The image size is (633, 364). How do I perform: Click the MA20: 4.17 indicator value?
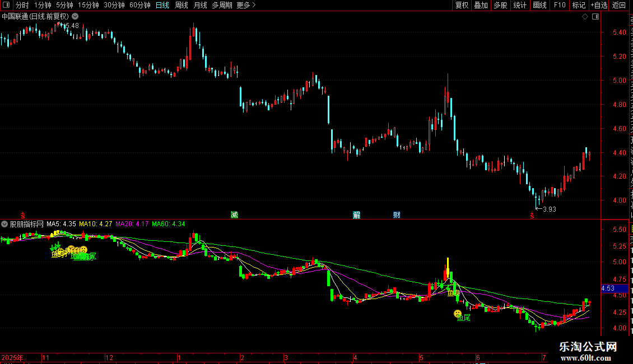[x=132, y=224]
